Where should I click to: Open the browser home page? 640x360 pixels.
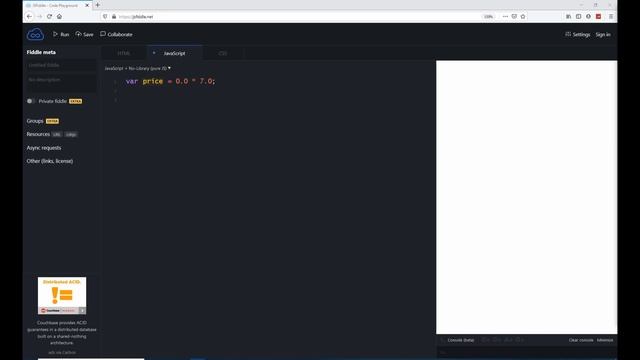click(x=60, y=16)
